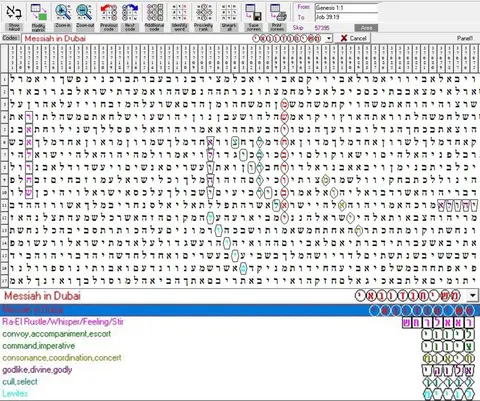Click the Skip value 57395
The height and width of the screenshot is (401, 480).
pyautogui.click(x=322, y=28)
